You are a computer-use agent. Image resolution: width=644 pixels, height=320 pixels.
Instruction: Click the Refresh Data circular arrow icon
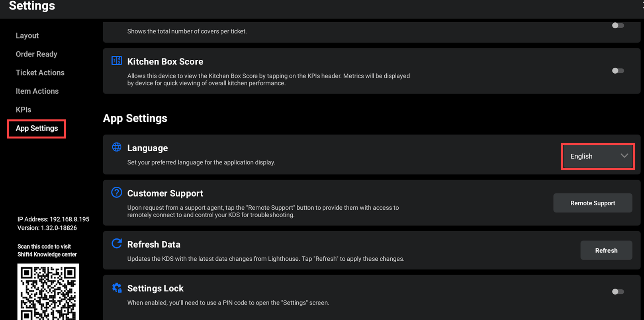coord(117,244)
